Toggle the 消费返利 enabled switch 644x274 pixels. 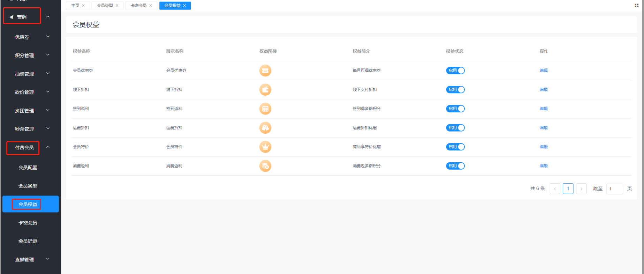[x=455, y=166]
